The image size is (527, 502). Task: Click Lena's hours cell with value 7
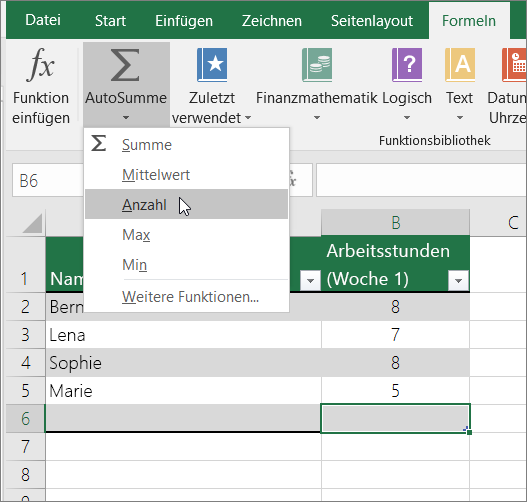point(396,335)
